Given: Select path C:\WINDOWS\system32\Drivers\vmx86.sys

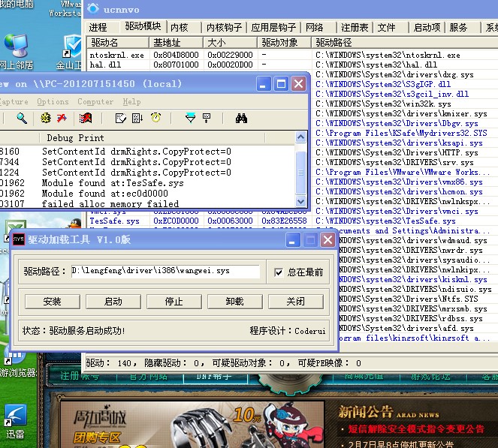Looking at the screenshot, I should click(399, 182).
